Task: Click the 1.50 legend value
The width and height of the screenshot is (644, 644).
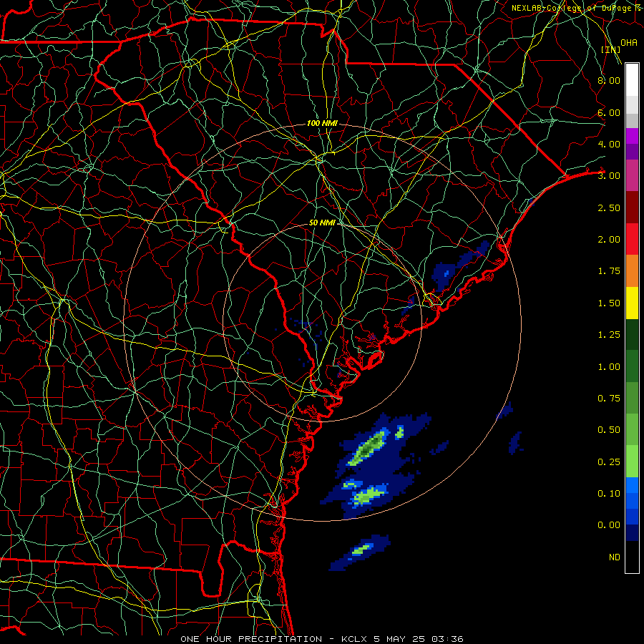Action: [x=609, y=303]
